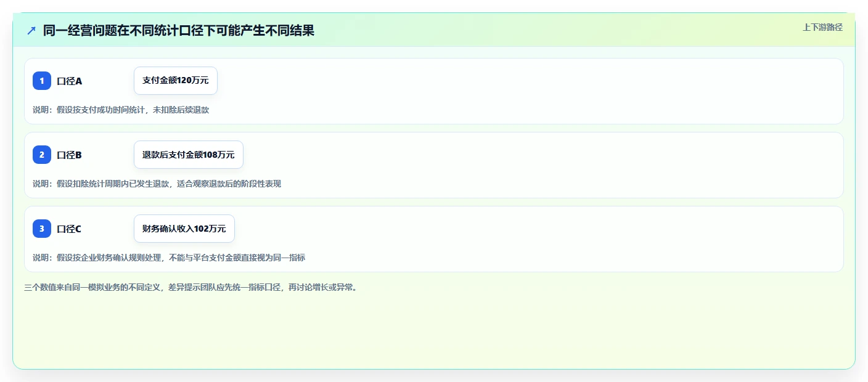
Task: Select the 财务确认收入102万元 chip
Action: 184,229
